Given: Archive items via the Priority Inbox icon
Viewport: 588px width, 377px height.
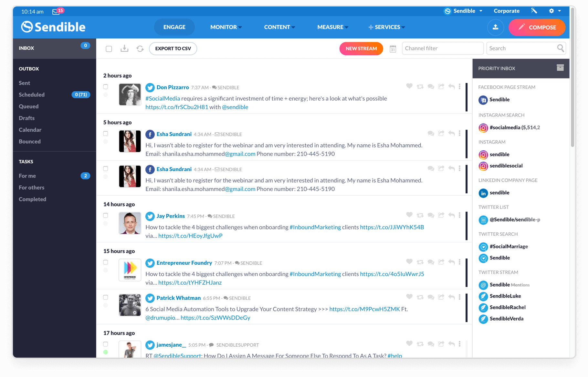Looking at the screenshot, I should pos(560,68).
